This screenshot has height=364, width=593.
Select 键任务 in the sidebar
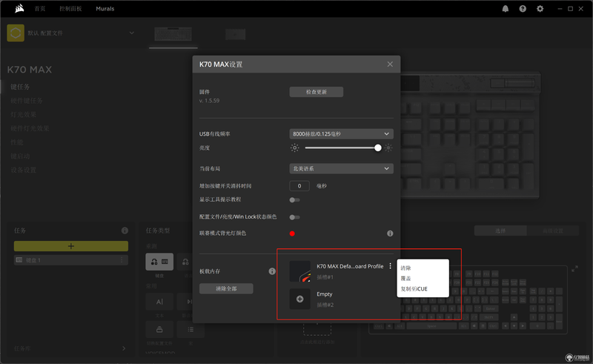(20, 87)
